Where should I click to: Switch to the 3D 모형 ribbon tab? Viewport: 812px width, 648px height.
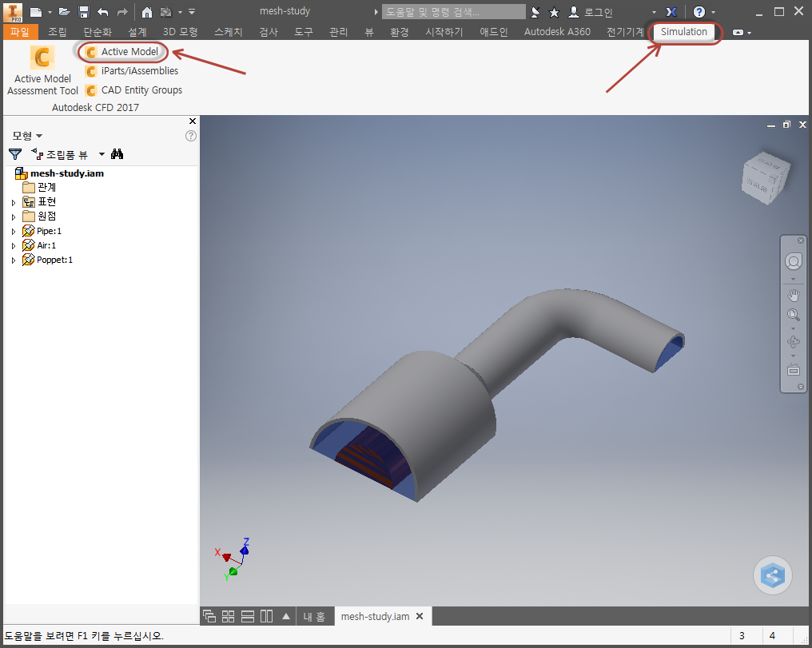(x=180, y=32)
